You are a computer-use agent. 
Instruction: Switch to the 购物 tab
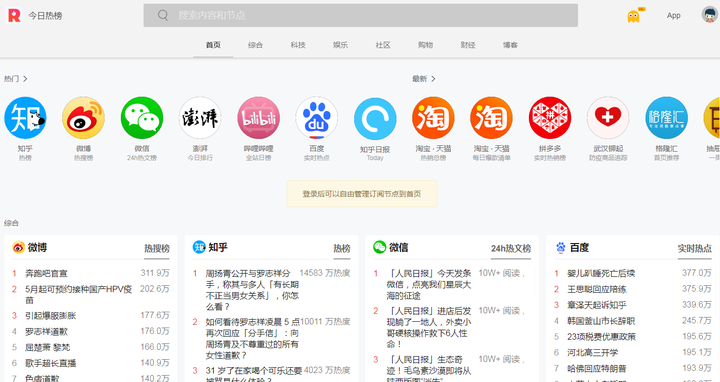(x=425, y=45)
